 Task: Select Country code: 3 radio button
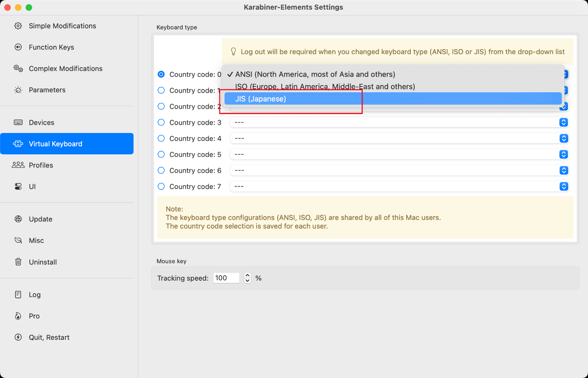(x=161, y=123)
